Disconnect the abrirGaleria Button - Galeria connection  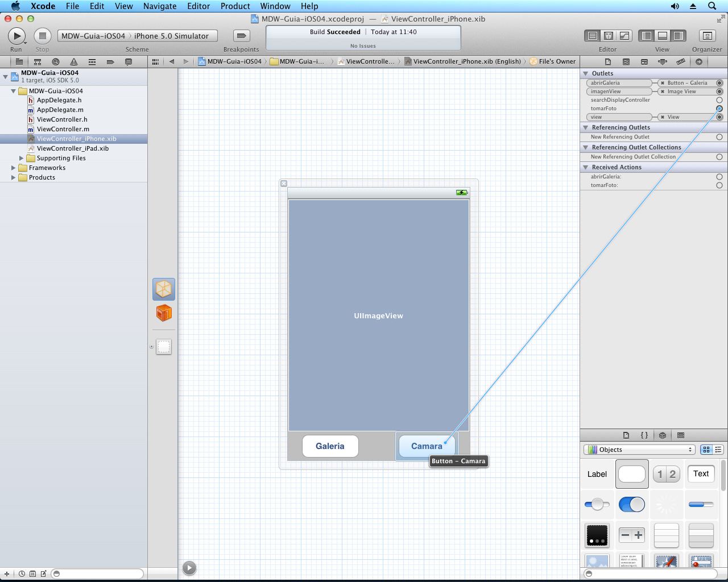[663, 83]
